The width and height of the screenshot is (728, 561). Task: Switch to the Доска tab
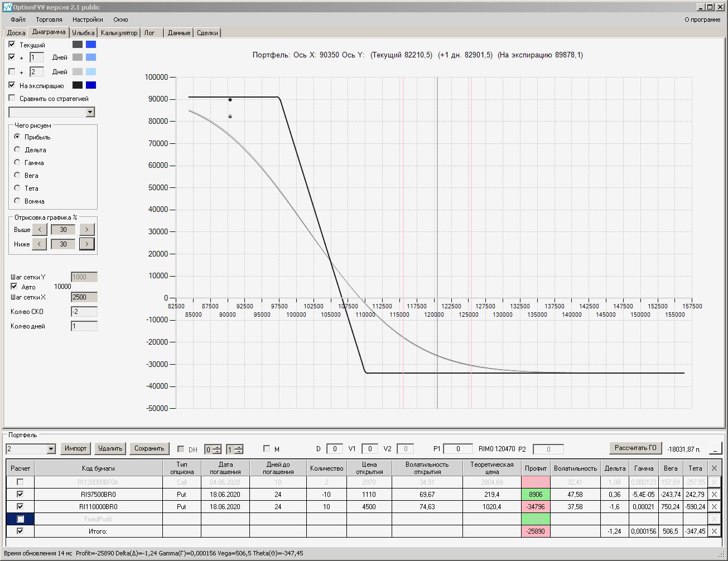[x=16, y=33]
